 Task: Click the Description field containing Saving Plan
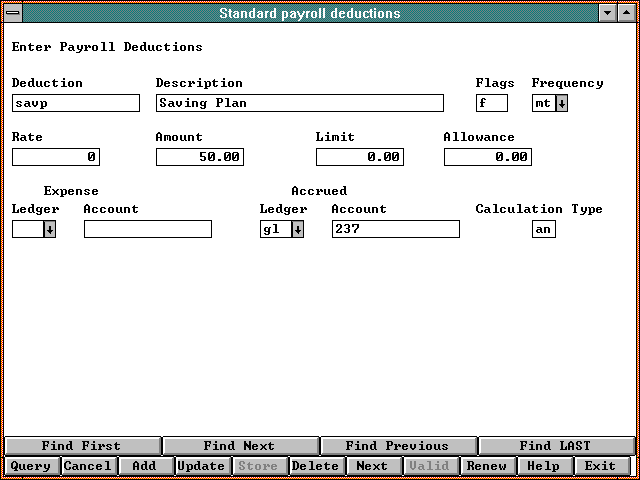(299, 103)
